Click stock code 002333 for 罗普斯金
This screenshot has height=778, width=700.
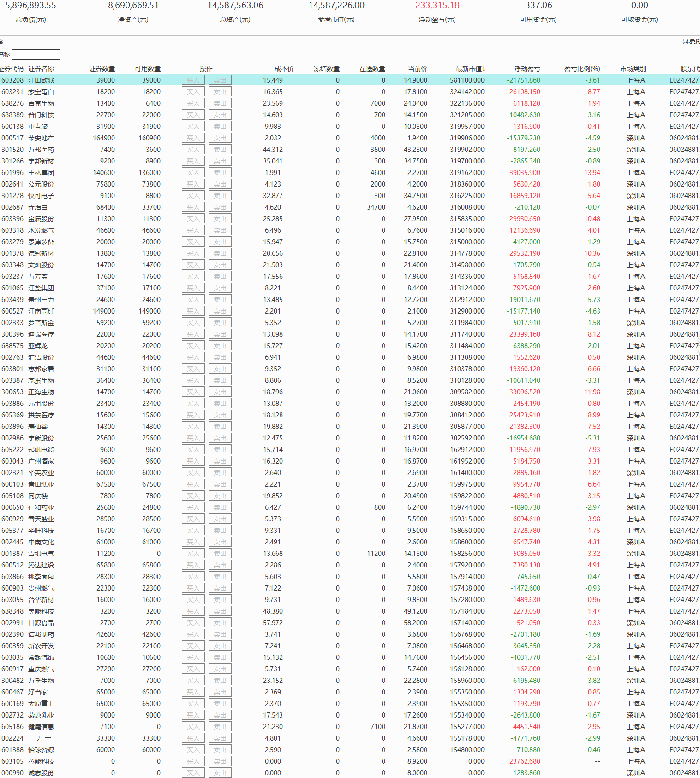click(12, 323)
